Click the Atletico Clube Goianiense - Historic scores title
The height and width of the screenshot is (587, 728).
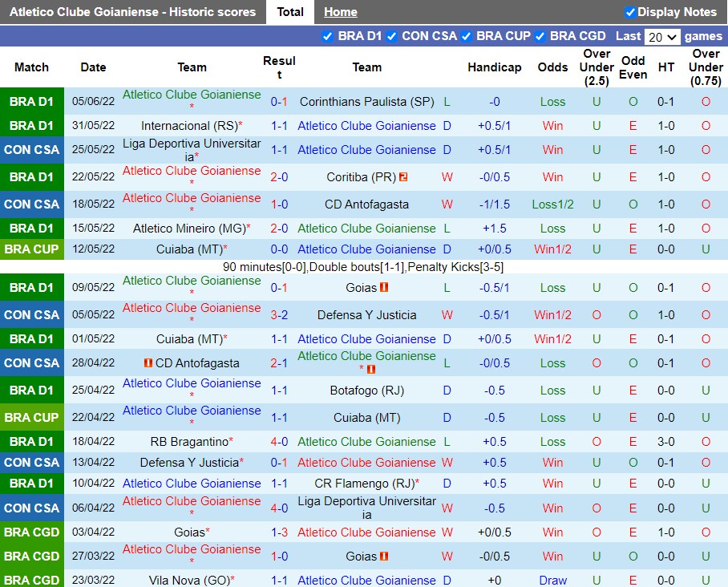coord(133,12)
